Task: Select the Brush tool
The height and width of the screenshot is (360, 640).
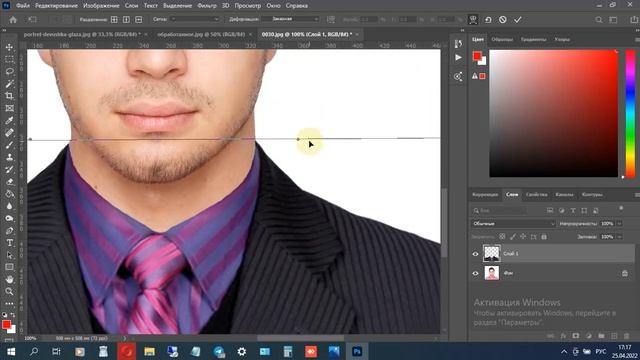Action: click(9, 145)
